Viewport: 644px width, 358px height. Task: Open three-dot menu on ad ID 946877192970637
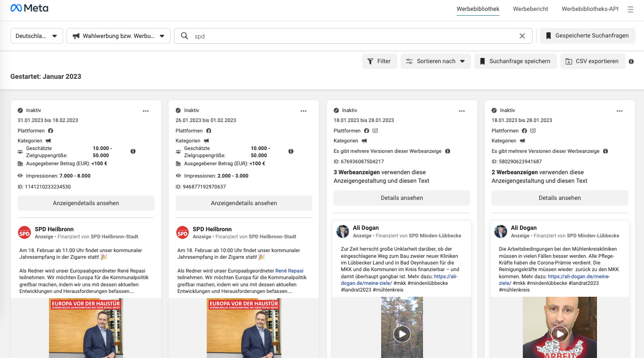click(304, 111)
